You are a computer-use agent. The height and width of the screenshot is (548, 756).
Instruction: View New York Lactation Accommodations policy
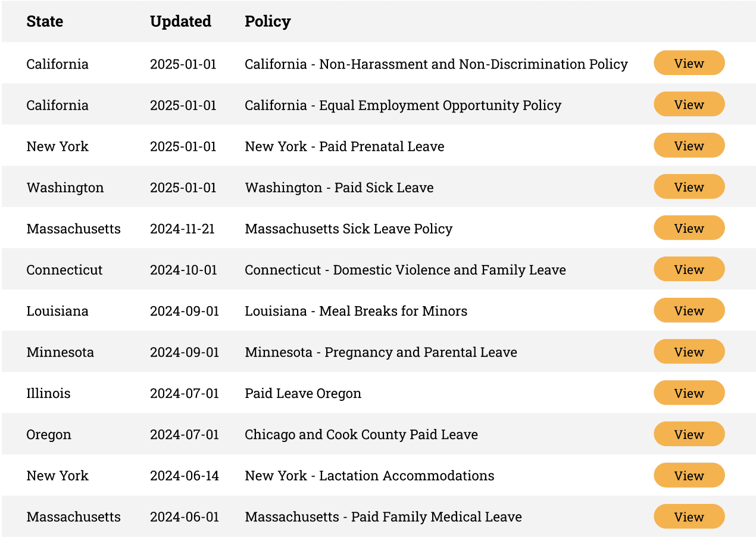tap(689, 475)
